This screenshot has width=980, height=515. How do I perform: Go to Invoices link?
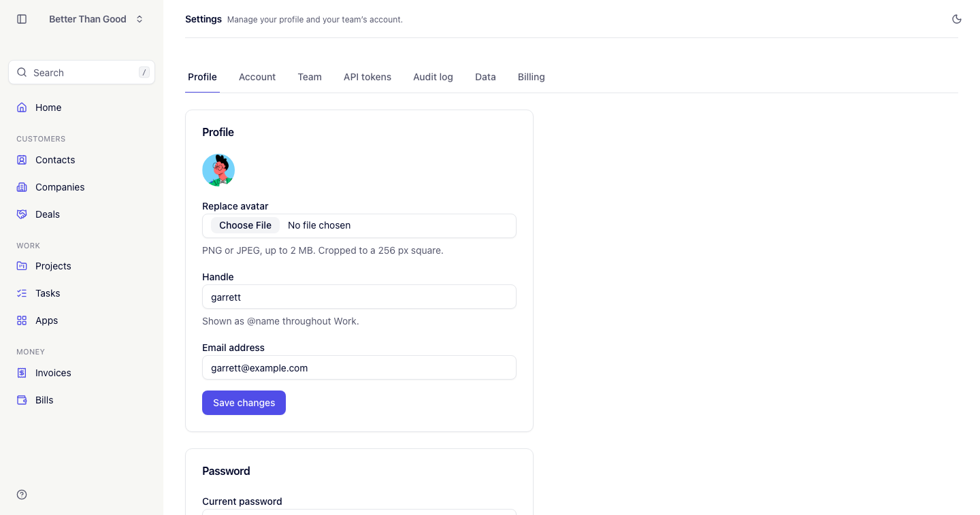[x=82, y=373]
